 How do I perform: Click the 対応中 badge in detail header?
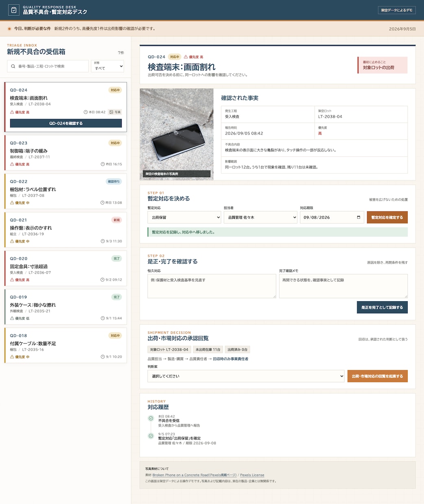pyautogui.click(x=175, y=57)
